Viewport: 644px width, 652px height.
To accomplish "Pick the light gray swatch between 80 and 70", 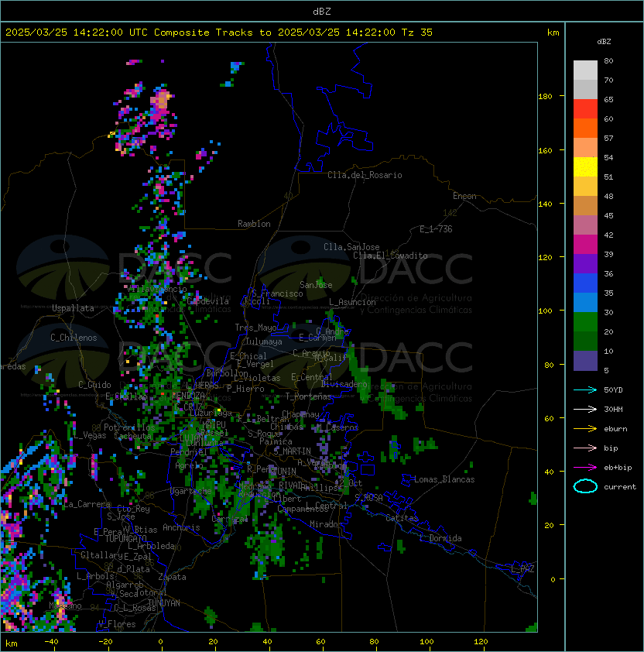I will (585, 70).
